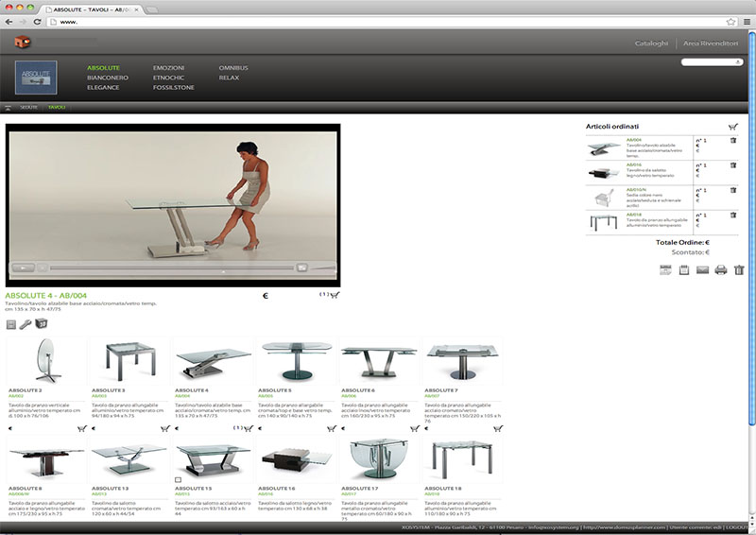This screenshot has width=756, height=535.
Task: Click the browser back arrow
Action: point(9,22)
